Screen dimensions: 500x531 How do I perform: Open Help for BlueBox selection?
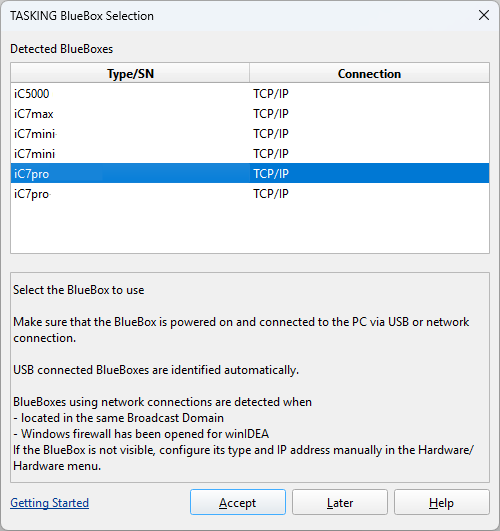(x=442, y=502)
